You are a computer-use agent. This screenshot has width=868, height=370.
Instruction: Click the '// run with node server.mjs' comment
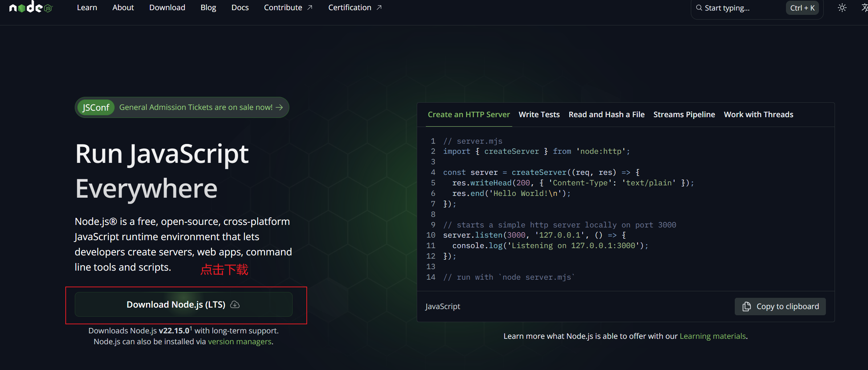click(509, 277)
